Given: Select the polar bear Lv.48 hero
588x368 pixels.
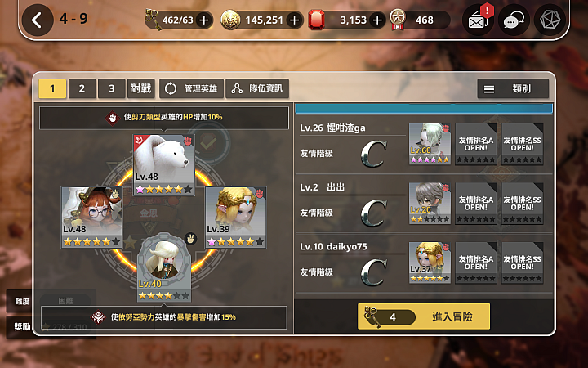Looking at the screenshot, I should point(164,165).
